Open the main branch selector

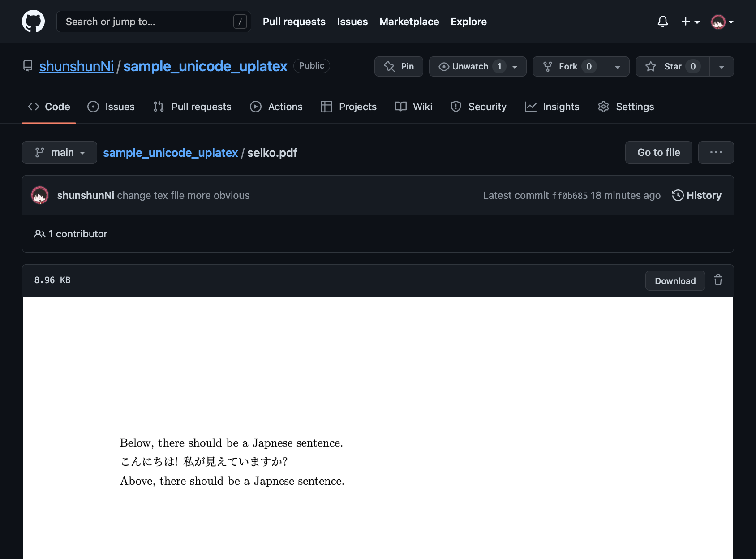(x=60, y=153)
